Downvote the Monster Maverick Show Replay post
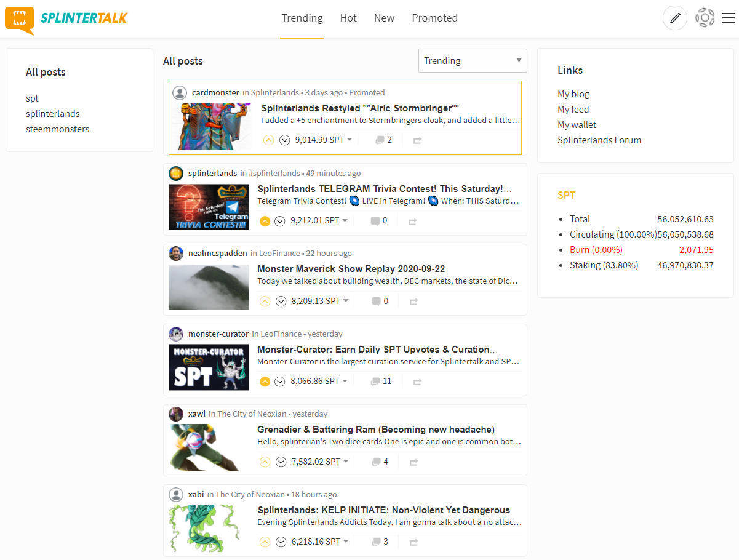The width and height of the screenshot is (739, 560). tap(281, 301)
